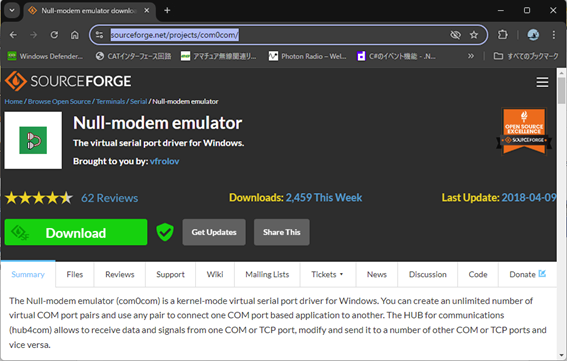Open the CATインターフェース回路 bookmark
Screen dimensions: 567x361
tap(133, 56)
